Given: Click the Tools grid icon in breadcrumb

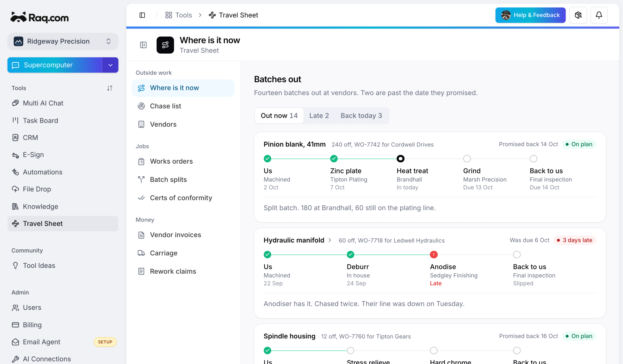Looking at the screenshot, I should [168, 15].
